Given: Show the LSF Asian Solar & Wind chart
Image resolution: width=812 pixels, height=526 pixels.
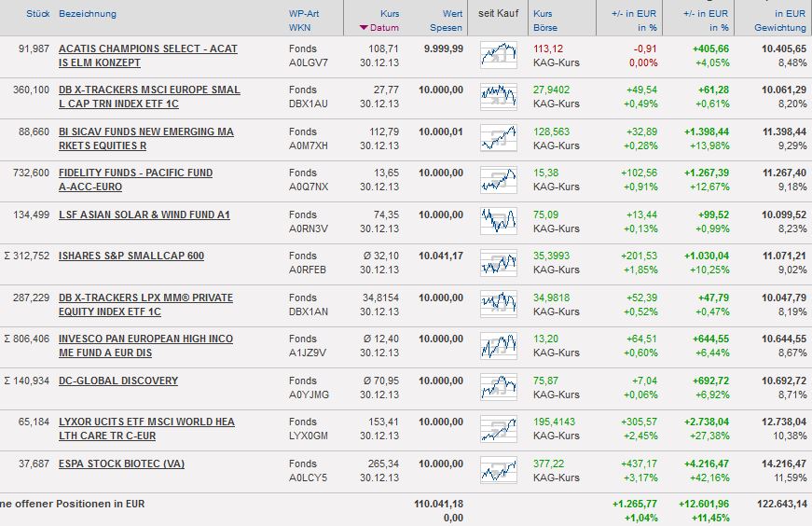Looking at the screenshot, I should pos(499,221).
